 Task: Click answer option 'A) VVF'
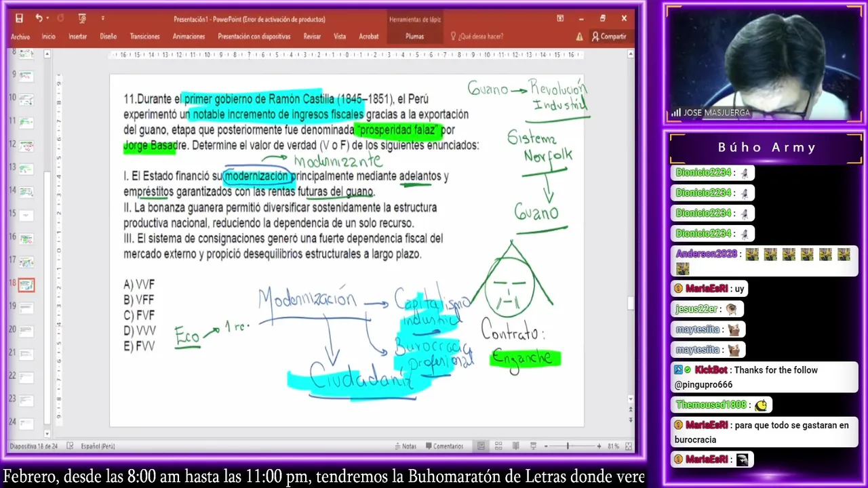[139, 285]
